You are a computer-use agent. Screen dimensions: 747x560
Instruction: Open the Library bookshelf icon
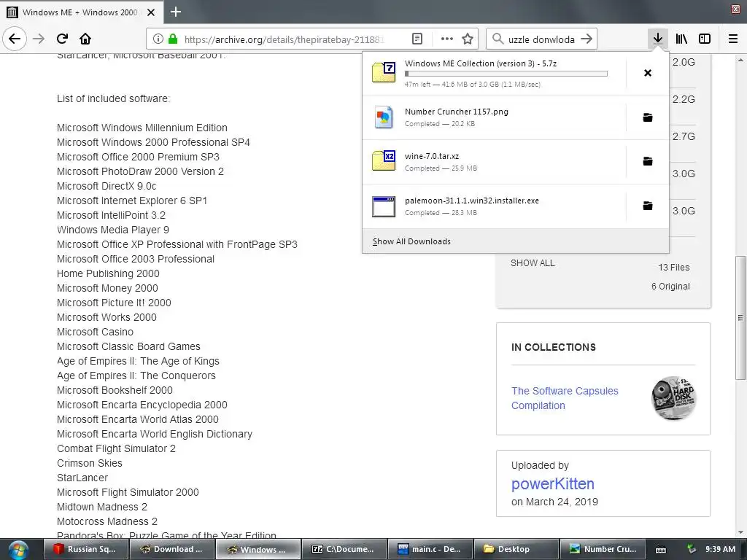click(681, 39)
